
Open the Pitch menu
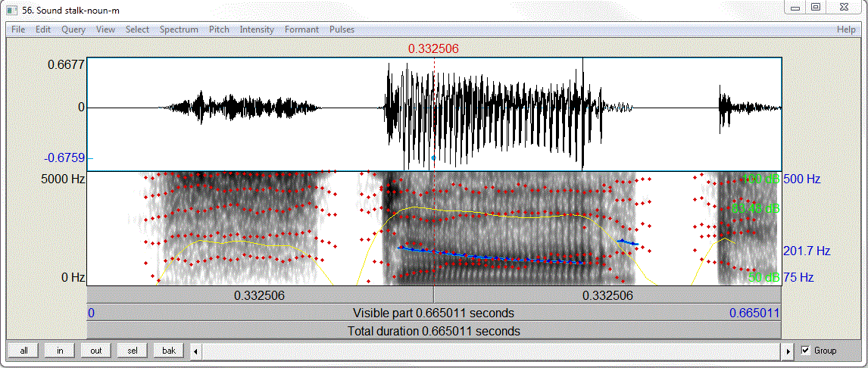pyautogui.click(x=219, y=30)
